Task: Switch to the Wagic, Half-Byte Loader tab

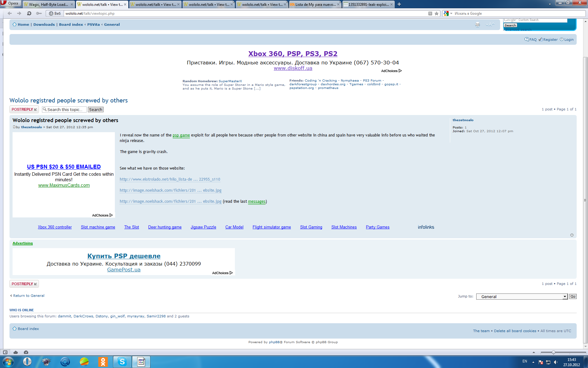Action: tap(48, 4)
